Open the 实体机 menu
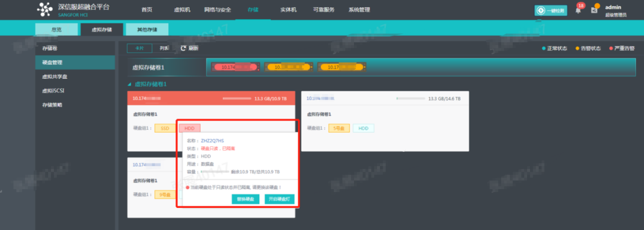644x230 pixels. click(288, 9)
